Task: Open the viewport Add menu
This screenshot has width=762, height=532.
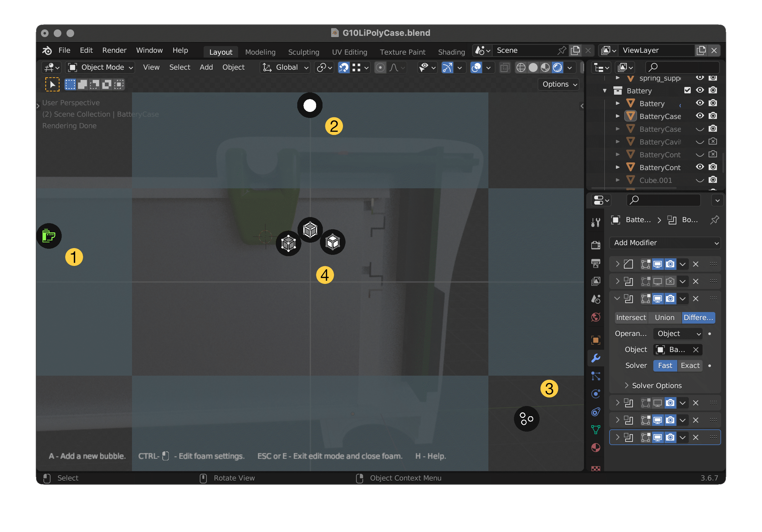Action: (x=206, y=67)
